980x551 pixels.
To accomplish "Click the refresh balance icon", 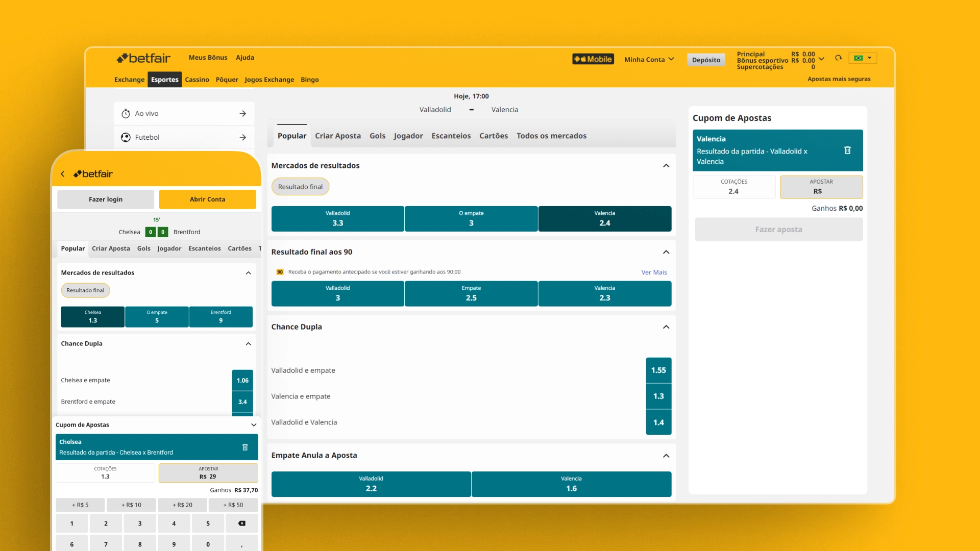I will coord(838,58).
